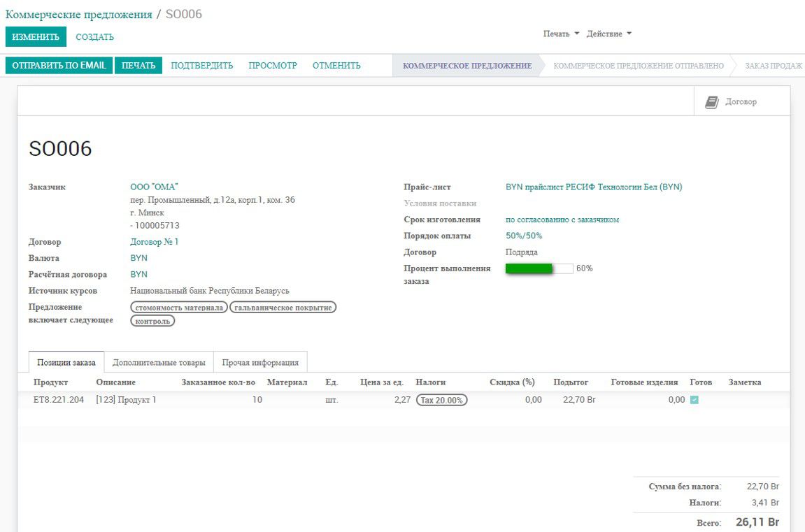805x532 pixels.
Task: Open the Печать dropdown menu
Action: [556, 33]
